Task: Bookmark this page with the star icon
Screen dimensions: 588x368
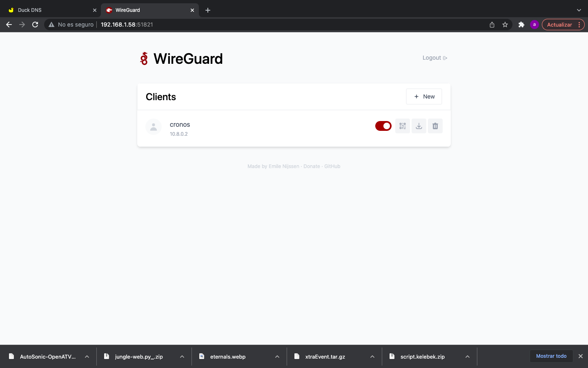Action: pos(505,25)
